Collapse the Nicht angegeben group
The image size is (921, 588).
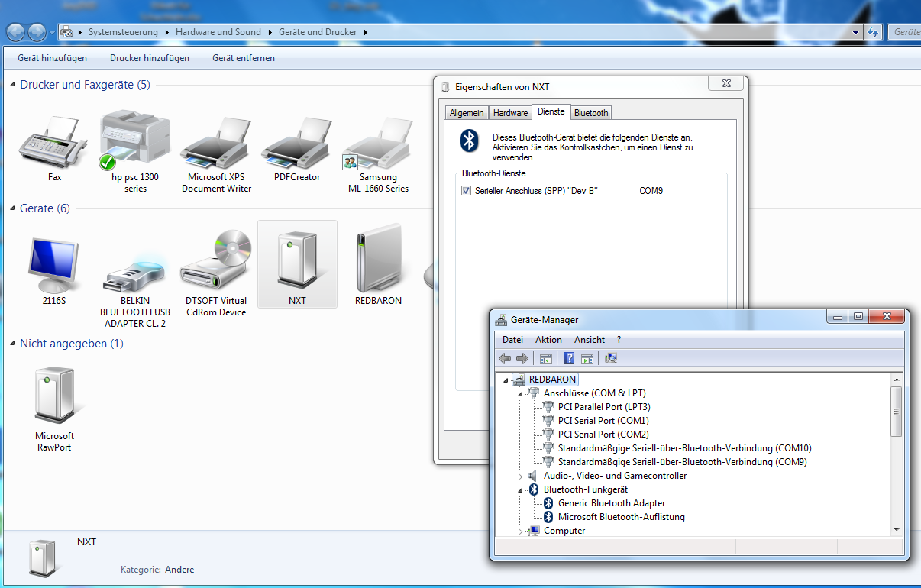pyautogui.click(x=12, y=344)
